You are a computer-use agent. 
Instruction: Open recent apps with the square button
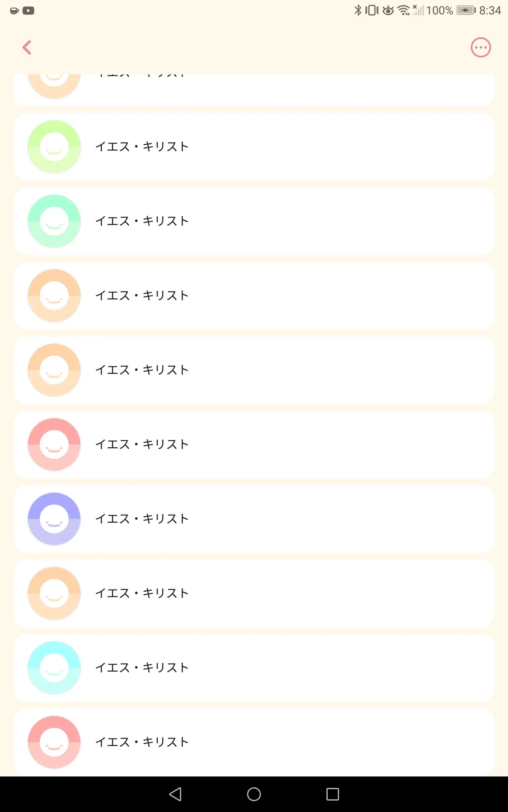tap(333, 794)
